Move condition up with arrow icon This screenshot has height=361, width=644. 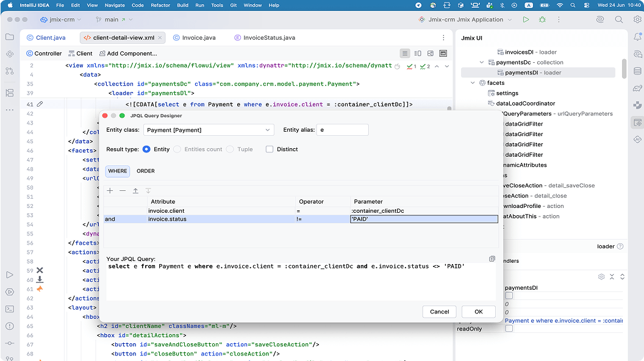coord(135,191)
